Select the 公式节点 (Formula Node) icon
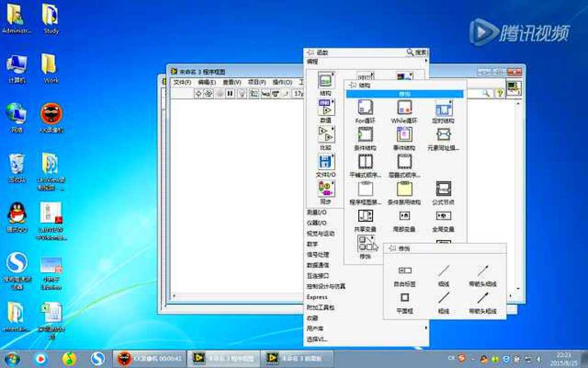 click(x=443, y=189)
